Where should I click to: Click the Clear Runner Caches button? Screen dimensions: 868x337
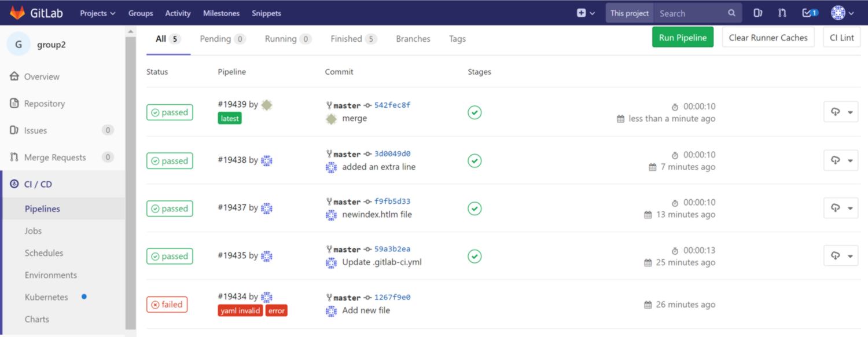point(768,38)
